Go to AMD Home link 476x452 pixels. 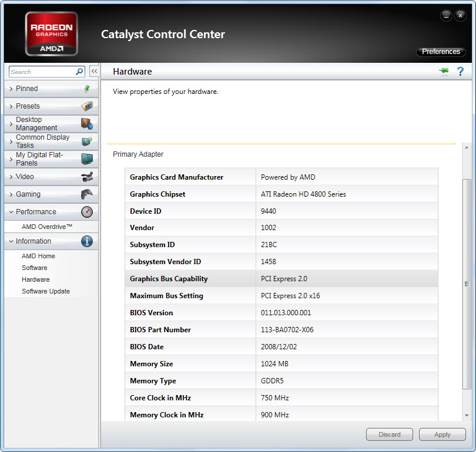pos(38,256)
